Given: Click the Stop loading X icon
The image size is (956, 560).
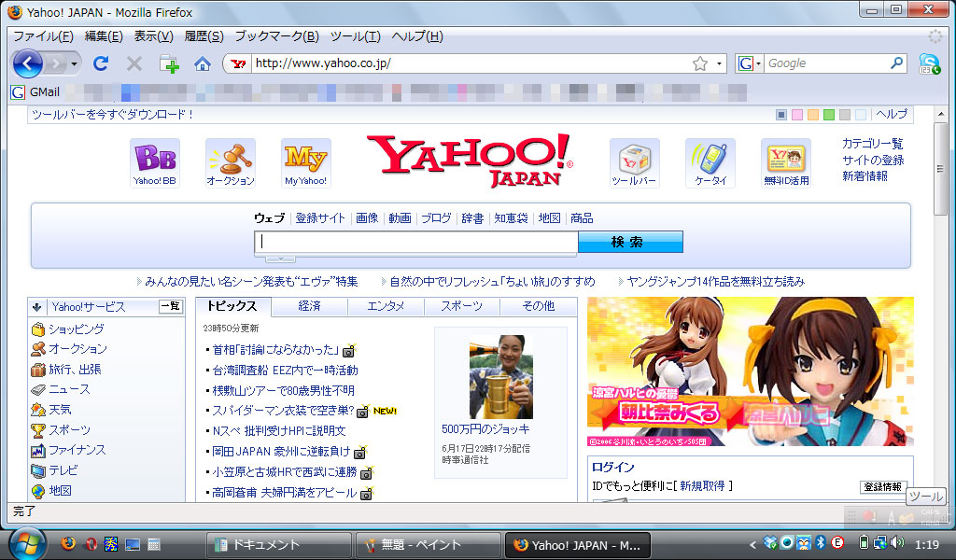Looking at the screenshot, I should pyautogui.click(x=134, y=63).
